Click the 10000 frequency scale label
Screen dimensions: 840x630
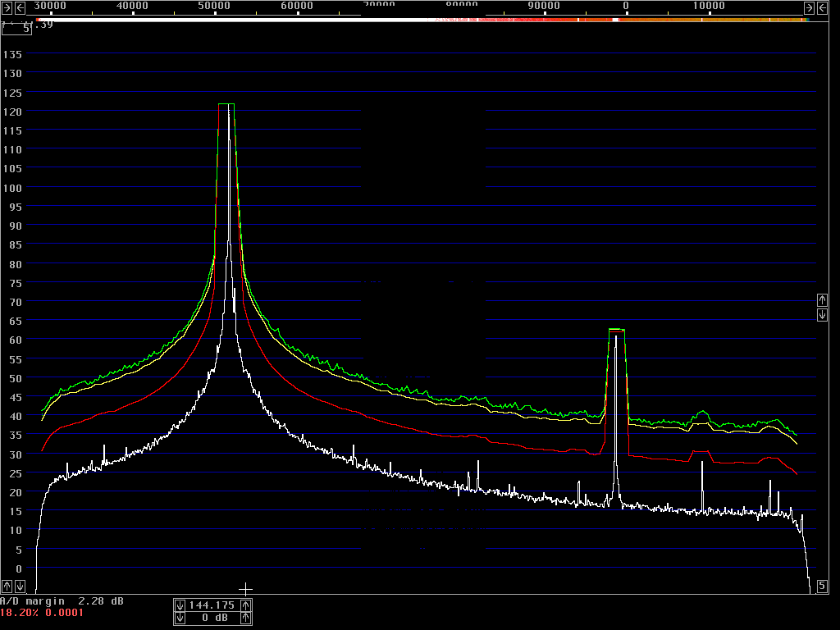[709, 6]
